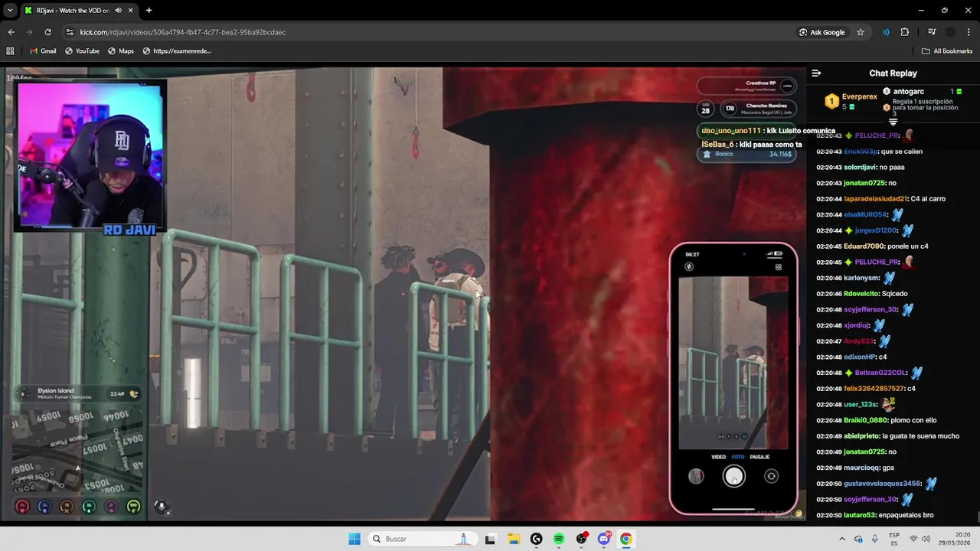Click username Eduard7090 in chat
Image resolution: width=980 pixels, height=551 pixels.
(x=864, y=246)
